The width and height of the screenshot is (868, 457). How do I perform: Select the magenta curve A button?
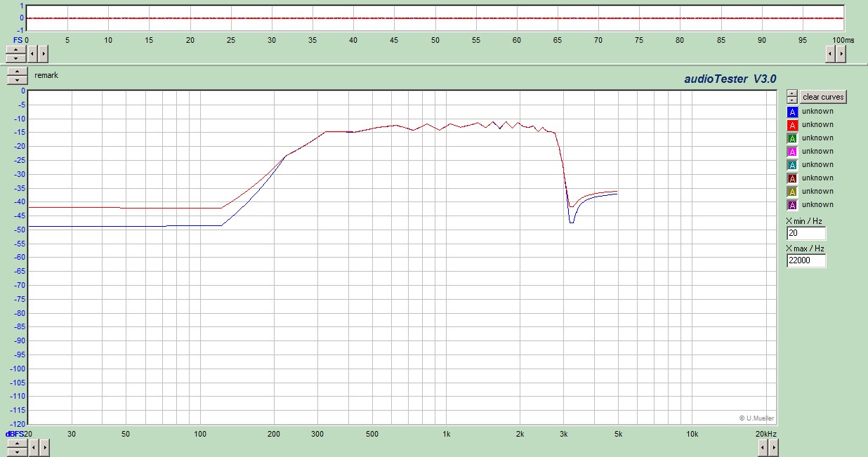(x=792, y=152)
